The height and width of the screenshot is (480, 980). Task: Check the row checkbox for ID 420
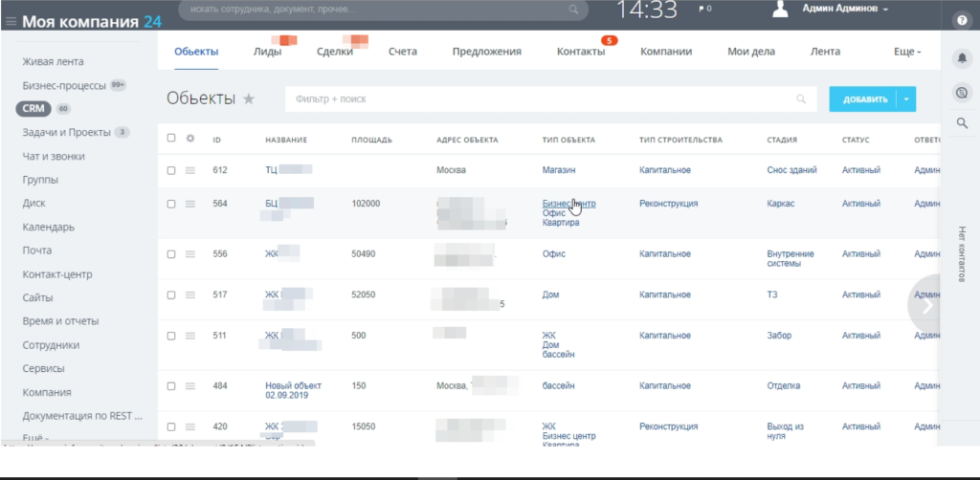click(x=171, y=427)
